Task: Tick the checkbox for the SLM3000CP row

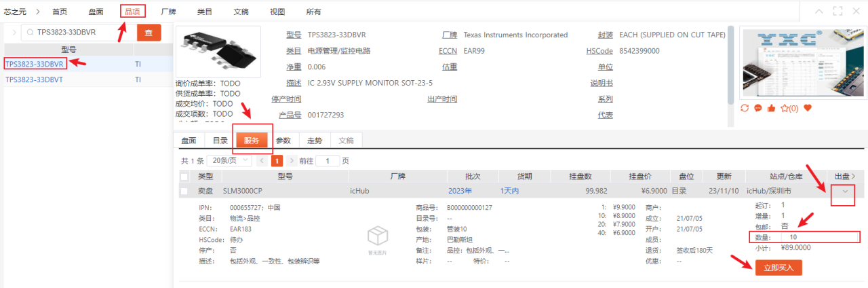Action: click(x=184, y=191)
